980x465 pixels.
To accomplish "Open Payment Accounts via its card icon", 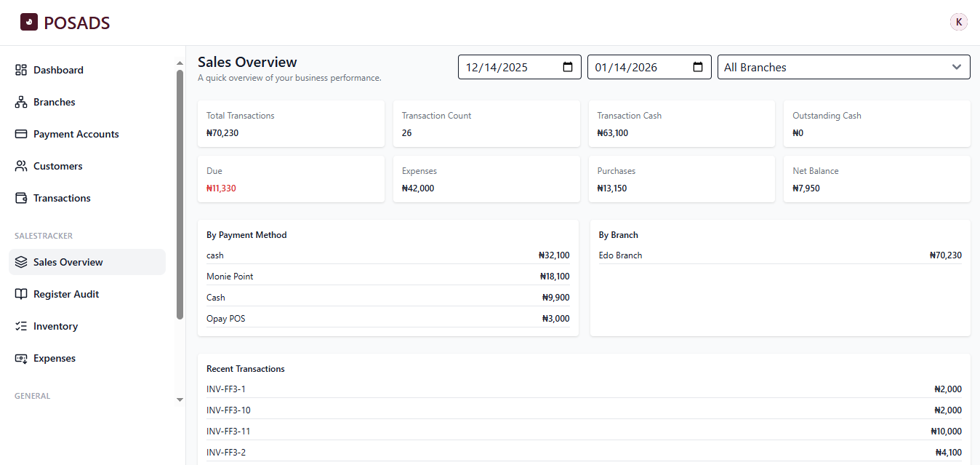I will [x=21, y=133].
